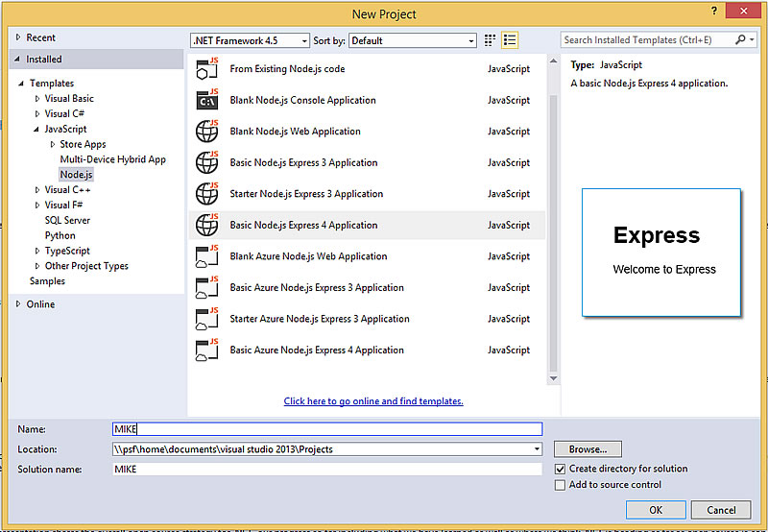
Task: Expand the Visual C++ tree node
Action: pos(37,189)
